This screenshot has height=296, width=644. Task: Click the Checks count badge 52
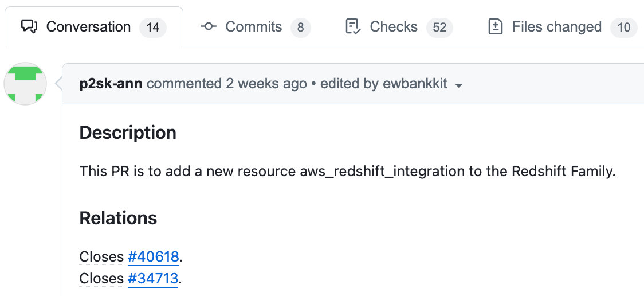[x=439, y=27]
